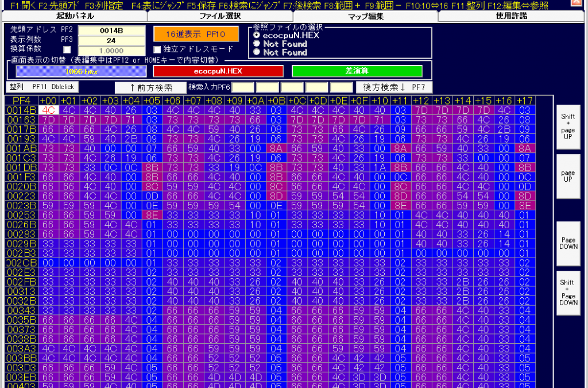Open the 使用許諾 tab
This screenshot has height=388, width=588.
511,16
